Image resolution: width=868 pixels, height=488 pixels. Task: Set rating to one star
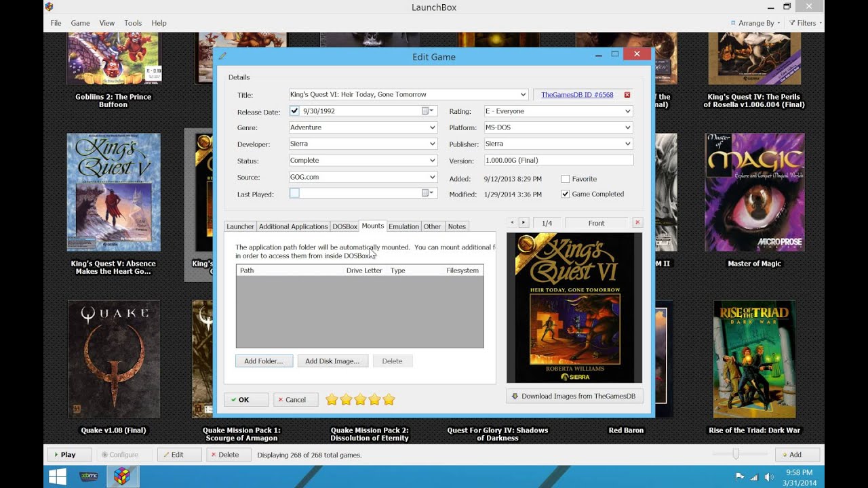(x=332, y=400)
